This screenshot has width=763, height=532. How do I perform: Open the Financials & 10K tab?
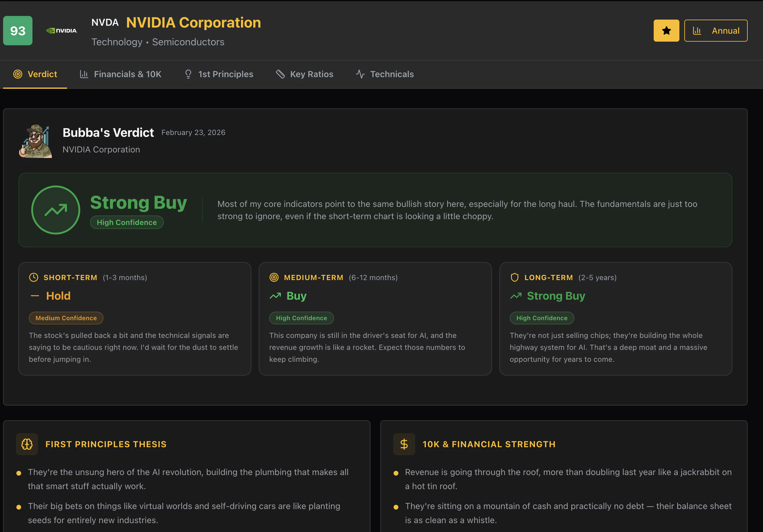[121, 74]
